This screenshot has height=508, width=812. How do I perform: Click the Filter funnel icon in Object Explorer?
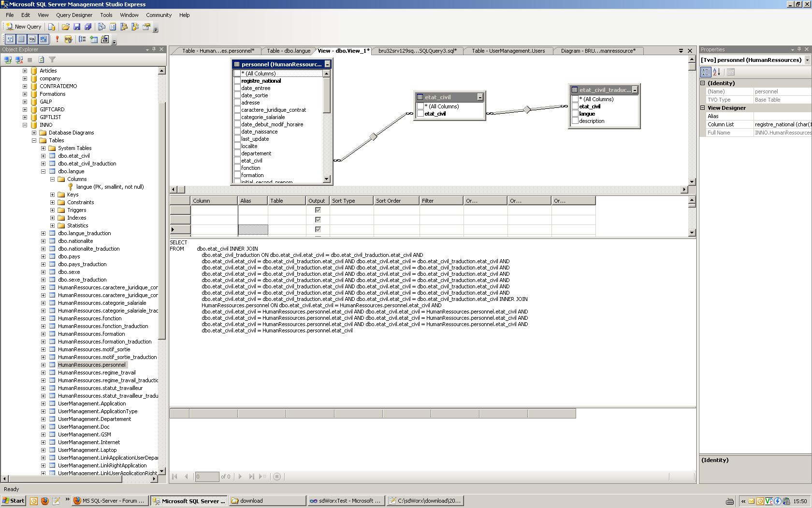point(52,60)
